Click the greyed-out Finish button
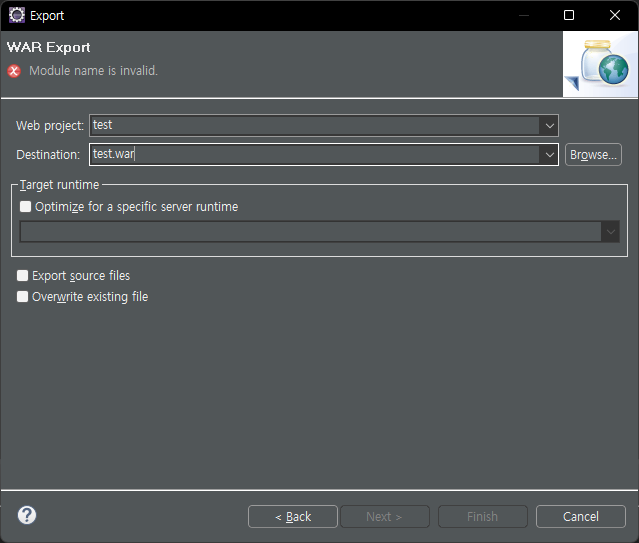This screenshot has width=639, height=543. (483, 517)
